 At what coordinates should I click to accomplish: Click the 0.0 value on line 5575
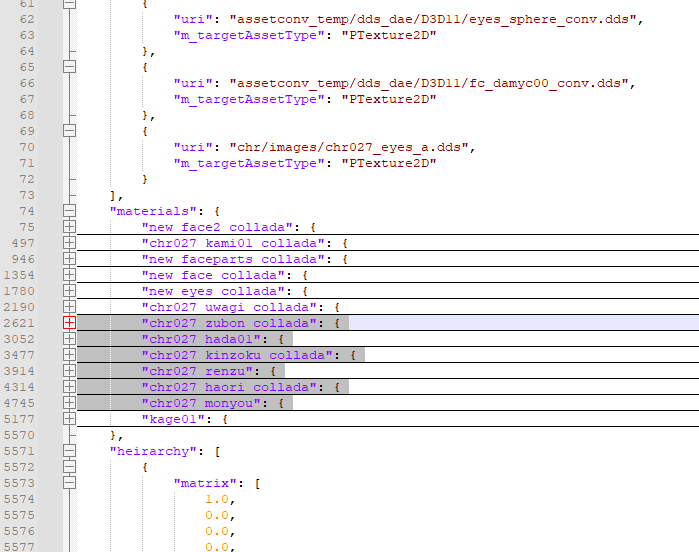pyautogui.click(x=217, y=515)
